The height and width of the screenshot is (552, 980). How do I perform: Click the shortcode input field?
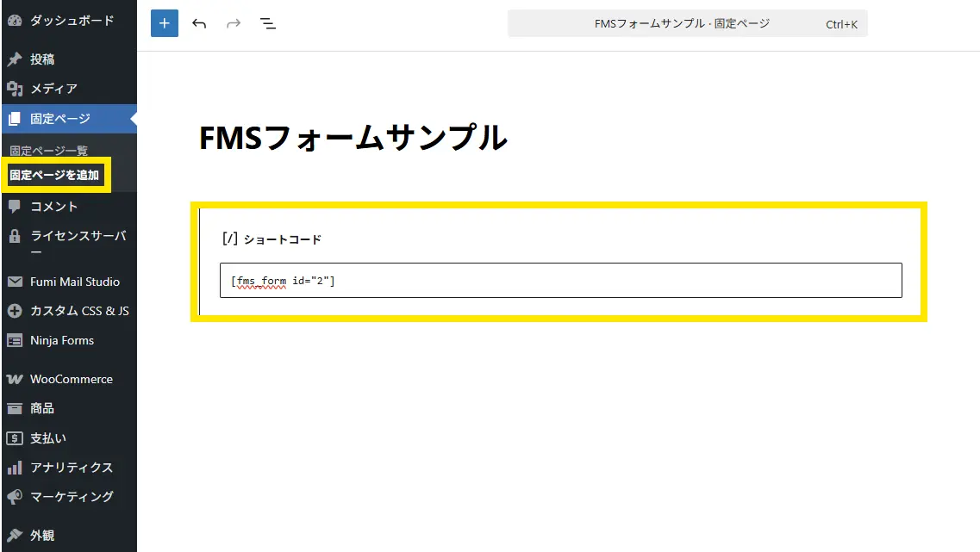pos(560,281)
